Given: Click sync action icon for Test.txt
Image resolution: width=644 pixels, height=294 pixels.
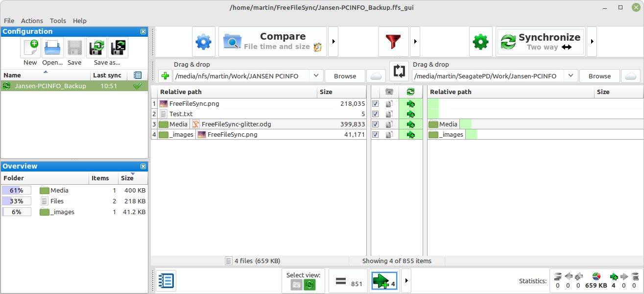Looking at the screenshot, I should coord(410,114).
